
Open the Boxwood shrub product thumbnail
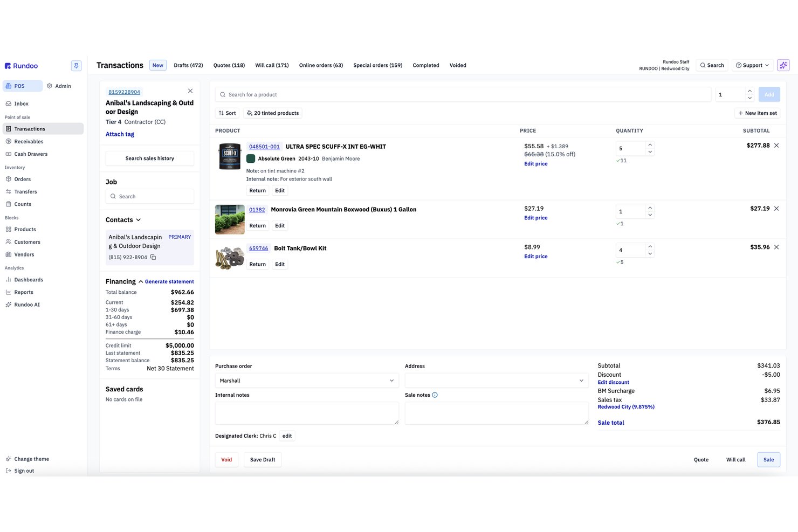coord(230,219)
